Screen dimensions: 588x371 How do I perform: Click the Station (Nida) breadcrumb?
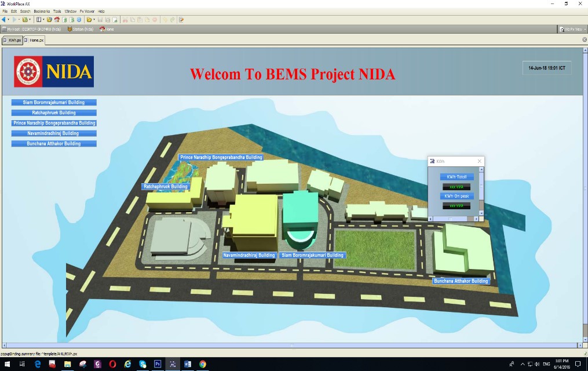click(x=81, y=29)
